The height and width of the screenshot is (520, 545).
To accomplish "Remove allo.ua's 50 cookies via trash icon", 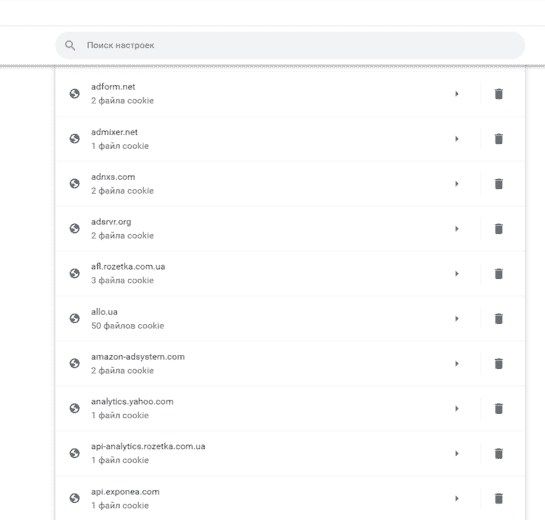I will click(498, 318).
